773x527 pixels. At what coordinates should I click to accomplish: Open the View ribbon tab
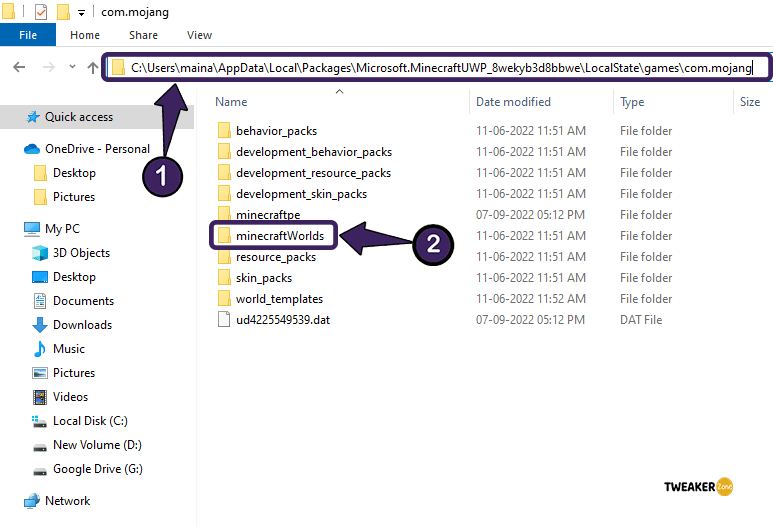tap(199, 35)
